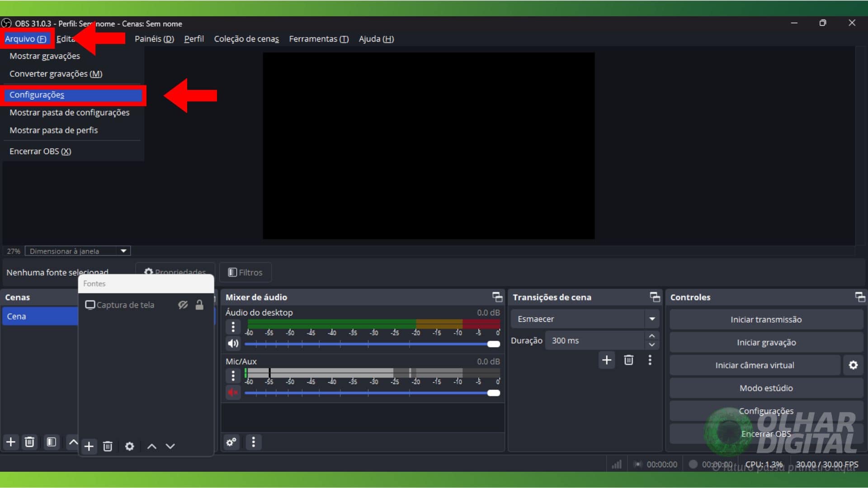The image size is (868, 488).
Task: Open the Esmaecer transition dropdown
Action: (x=652, y=319)
